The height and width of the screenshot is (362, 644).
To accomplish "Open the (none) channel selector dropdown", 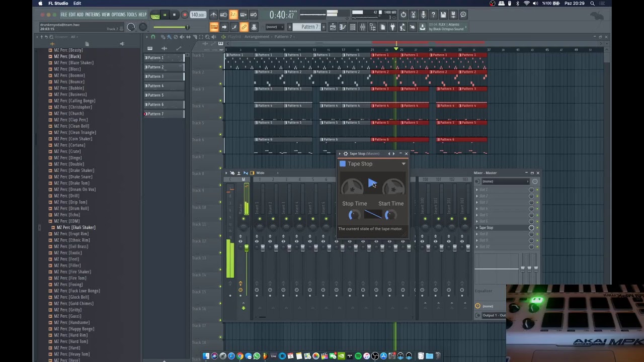I will click(x=274, y=27).
